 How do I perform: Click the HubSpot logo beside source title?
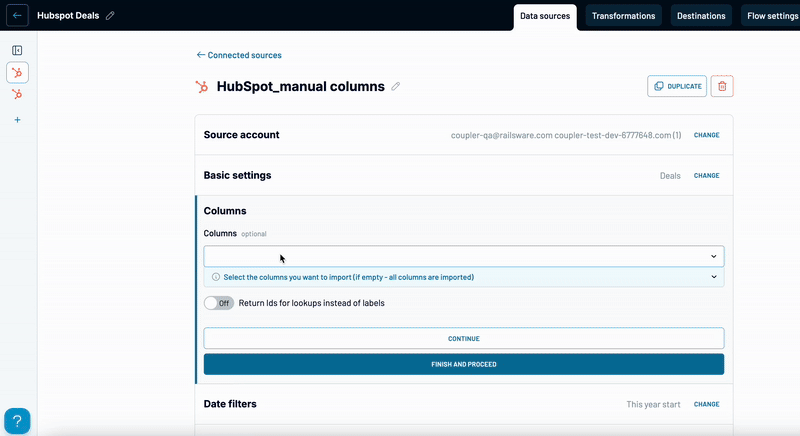[202, 87]
